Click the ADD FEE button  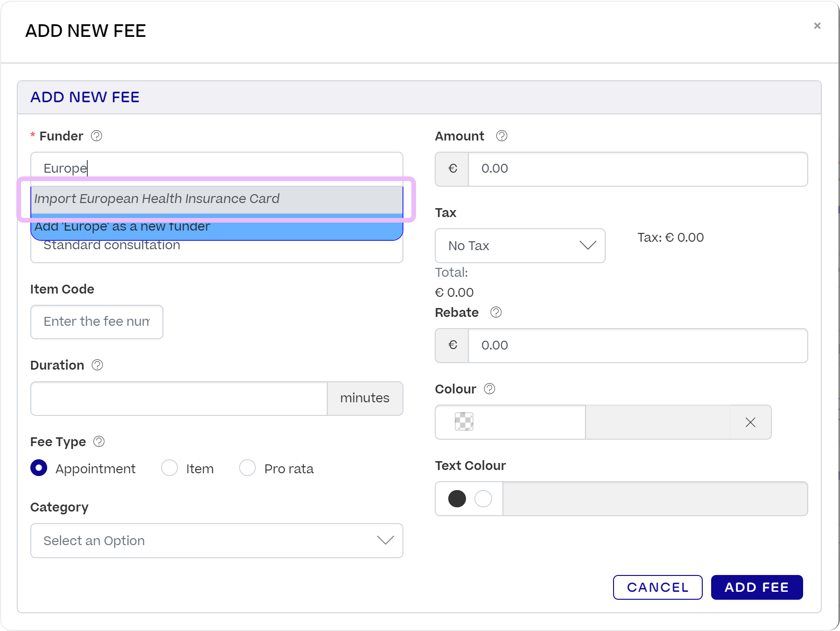(757, 587)
